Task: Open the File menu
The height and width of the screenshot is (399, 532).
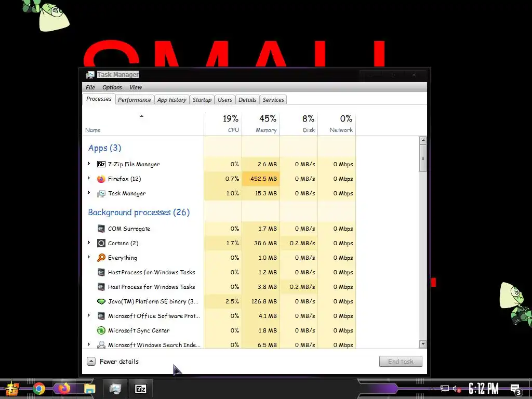Action: click(x=90, y=87)
